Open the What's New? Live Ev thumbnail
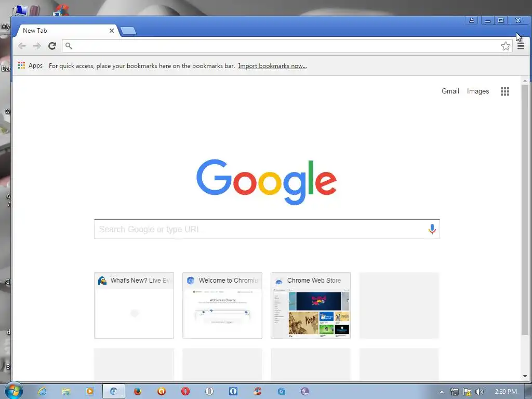 tap(134, 305)
